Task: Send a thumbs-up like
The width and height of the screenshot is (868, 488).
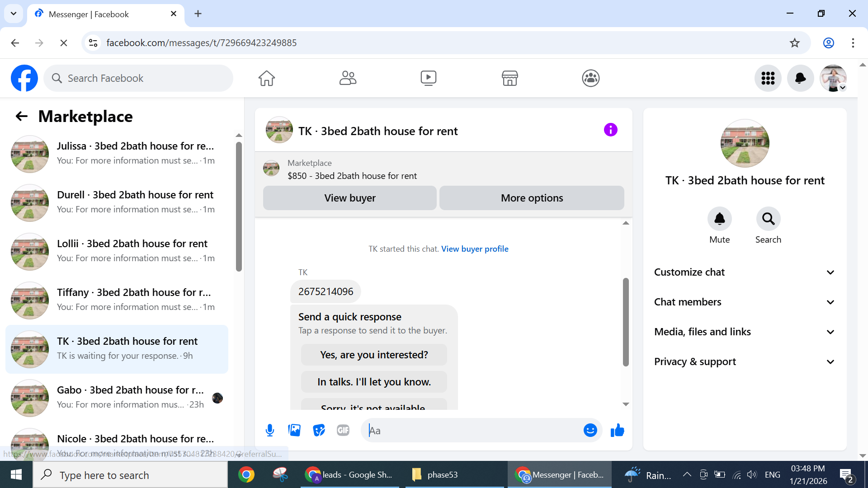Action: click(617, 431)
